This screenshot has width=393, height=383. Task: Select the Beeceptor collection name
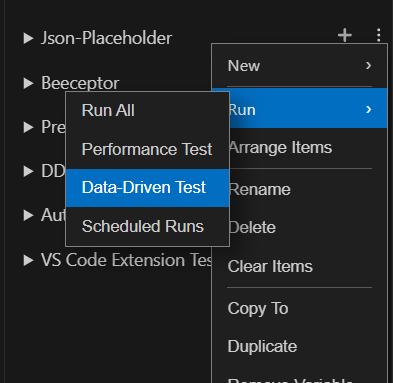tap(80, 83)
